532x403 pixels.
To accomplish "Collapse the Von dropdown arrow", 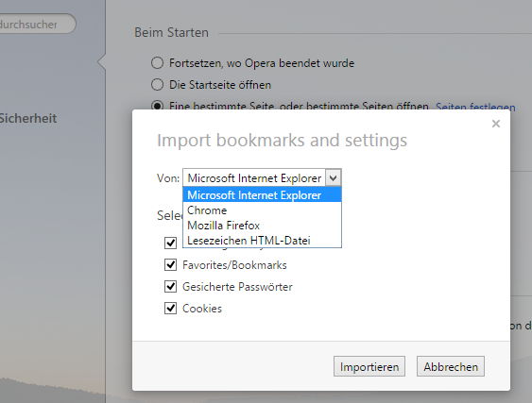I will pos(334,177).
